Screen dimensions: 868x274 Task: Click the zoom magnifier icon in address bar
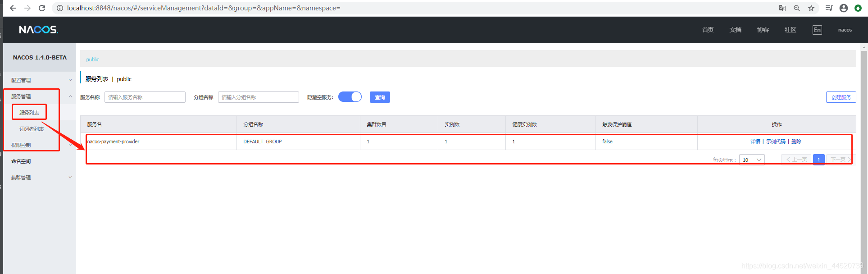(797, 8)
